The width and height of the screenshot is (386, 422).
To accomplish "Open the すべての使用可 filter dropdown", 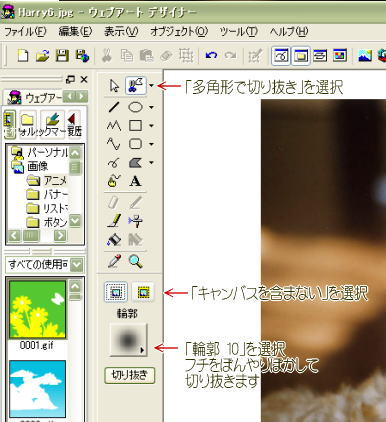I will (77, 265).
